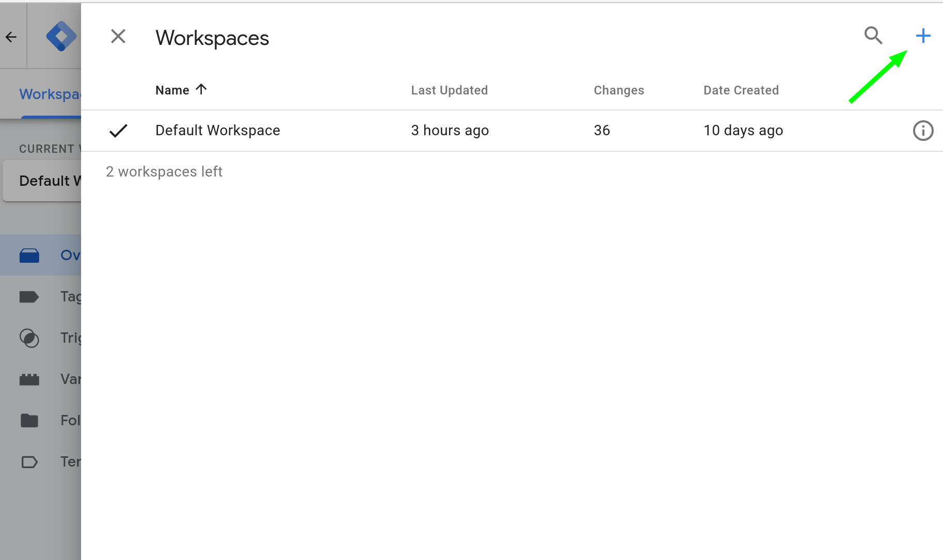The width and height of the screenshot is (943, 560).
Task: Open Default Workspace from the list
Action: point(217,130)
